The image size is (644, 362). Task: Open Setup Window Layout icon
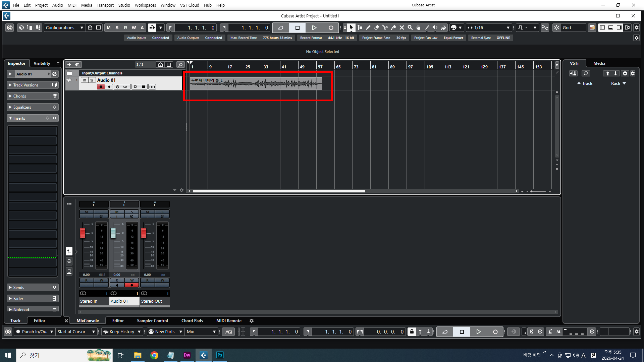click(628, 28)
